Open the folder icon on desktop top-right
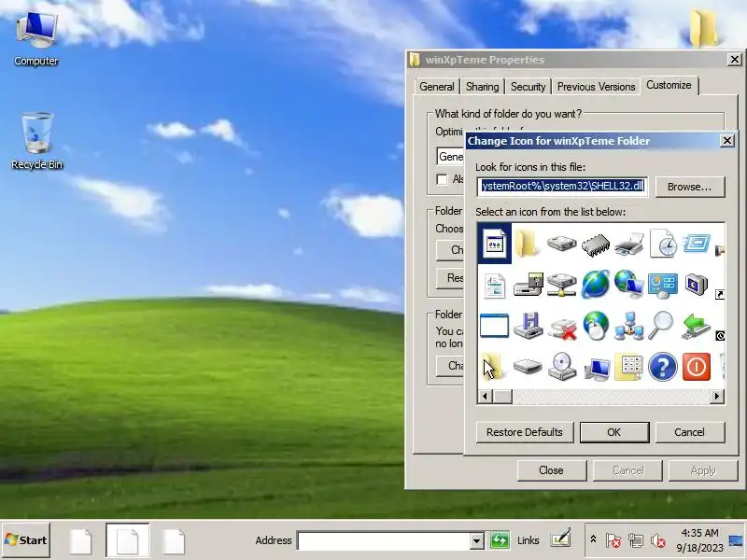The height and width of the screenshot is (560, 747). [x=704, y=28]
